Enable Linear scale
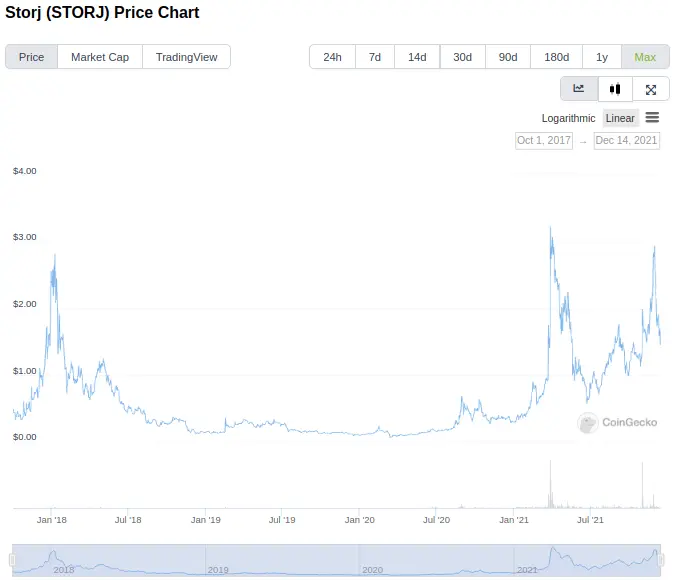 tap(620, 118)
